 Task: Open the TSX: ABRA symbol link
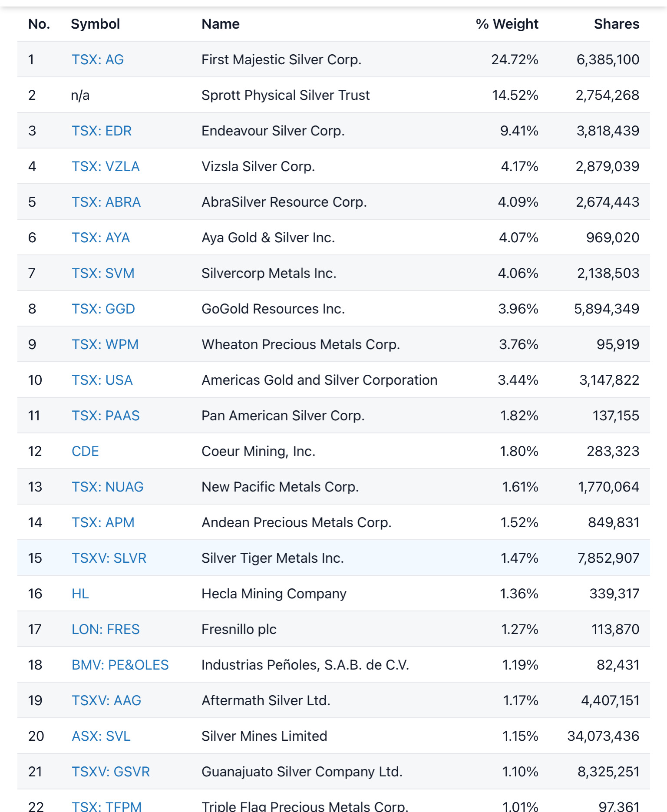click(106, 202)
